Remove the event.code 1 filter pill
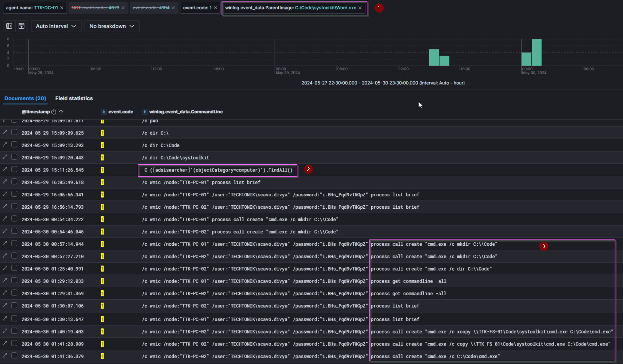 click(216, 8)
